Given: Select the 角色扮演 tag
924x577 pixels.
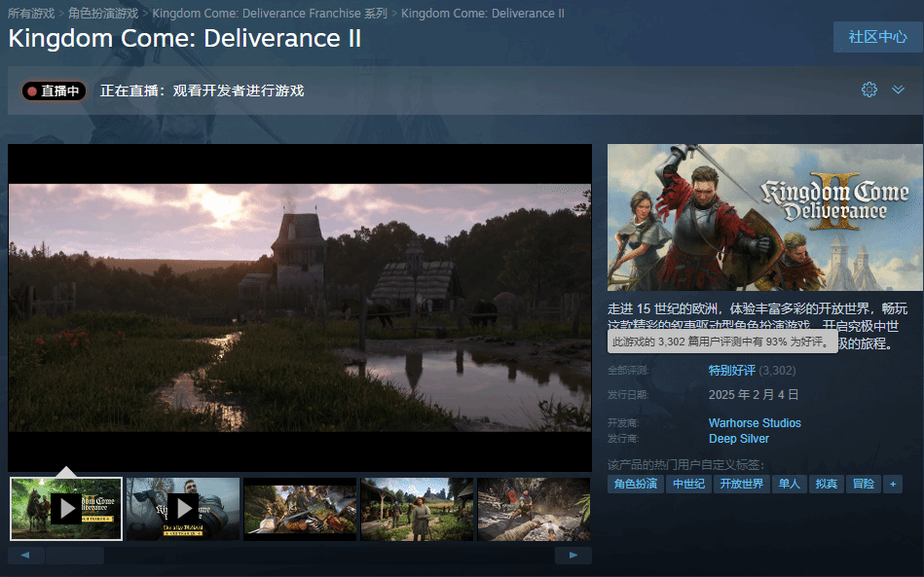Looking at the screenshot, I should pos(635,484).
